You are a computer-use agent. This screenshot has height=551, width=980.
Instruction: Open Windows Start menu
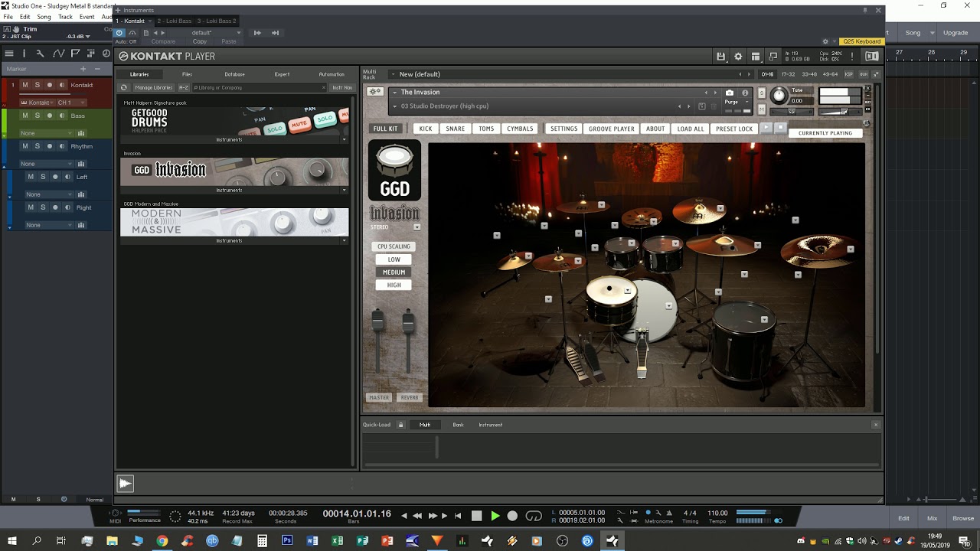coord(12,541)
